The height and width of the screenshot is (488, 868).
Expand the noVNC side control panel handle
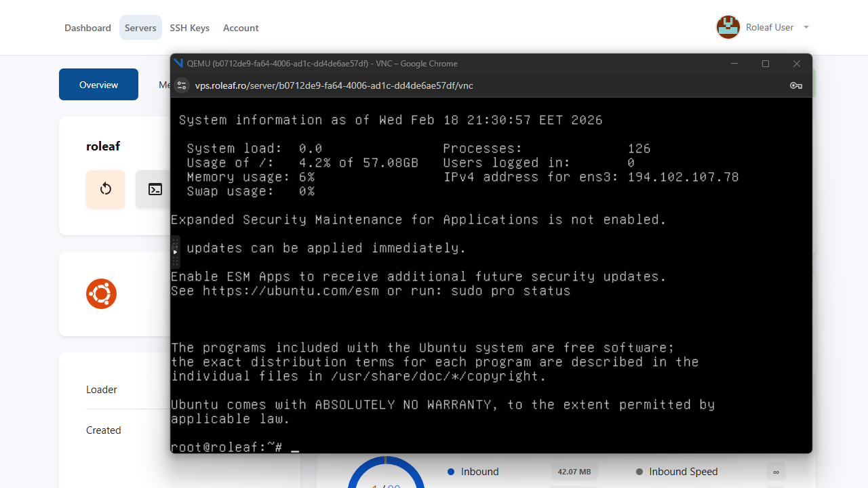(x=175, y=252)
